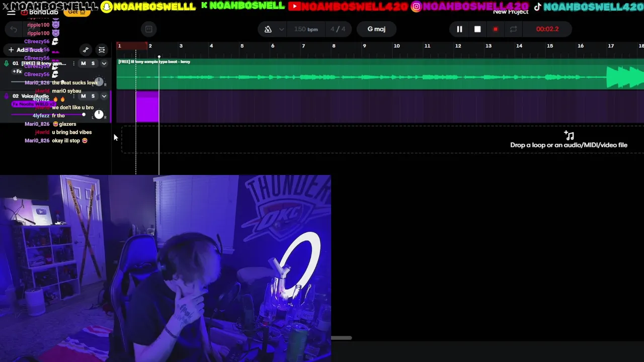Toggle loop cycle mode
The width and height of the screenshot is (644, 362).
pos(513,29)
